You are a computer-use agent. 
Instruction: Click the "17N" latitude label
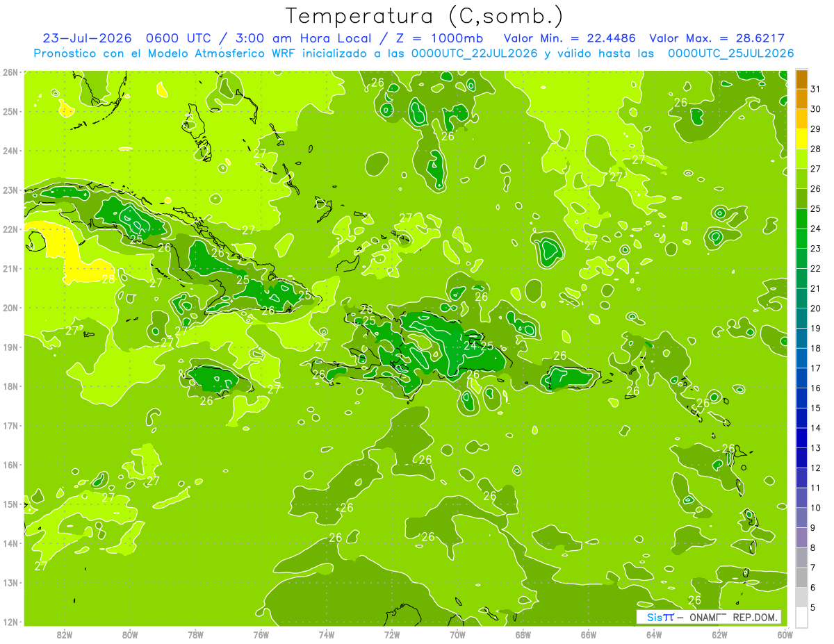pos(10,426)
